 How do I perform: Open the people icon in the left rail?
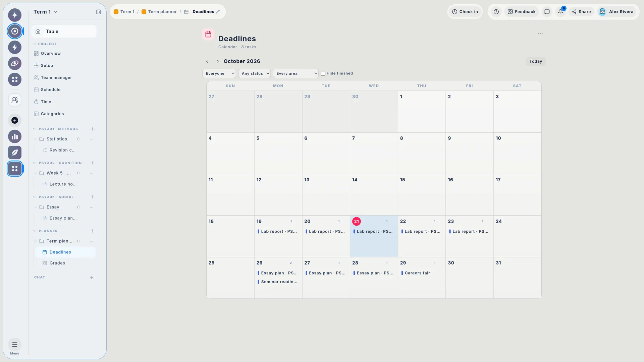[x=15, y=100]
